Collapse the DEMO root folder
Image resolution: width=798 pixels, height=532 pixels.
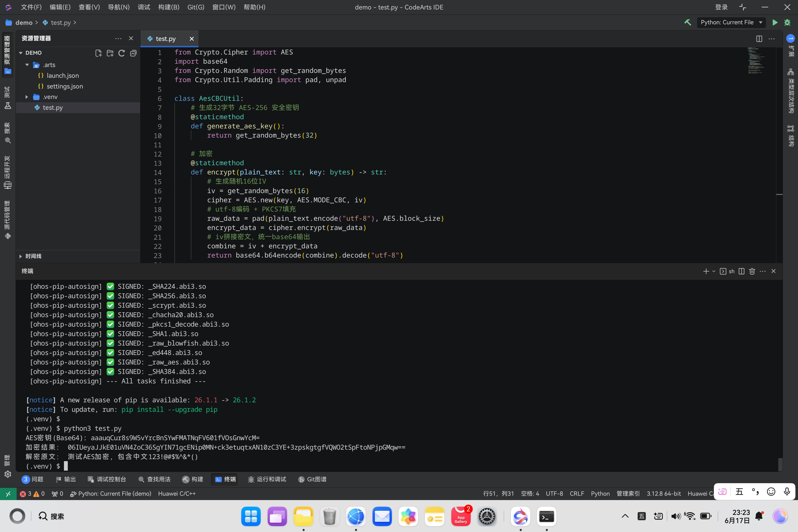(x=21, y=53)
